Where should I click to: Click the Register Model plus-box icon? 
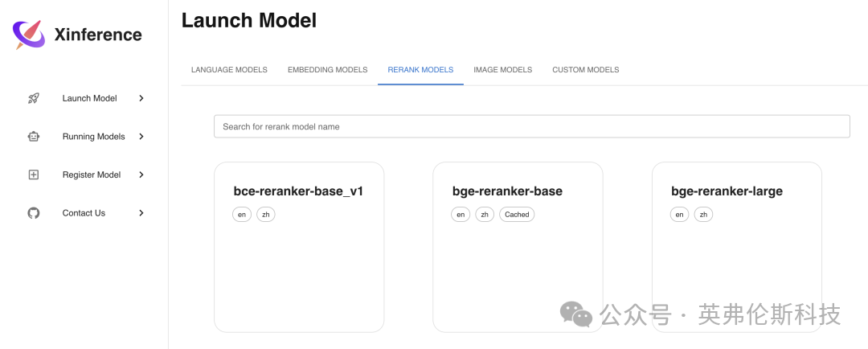(x=34, y=174)
